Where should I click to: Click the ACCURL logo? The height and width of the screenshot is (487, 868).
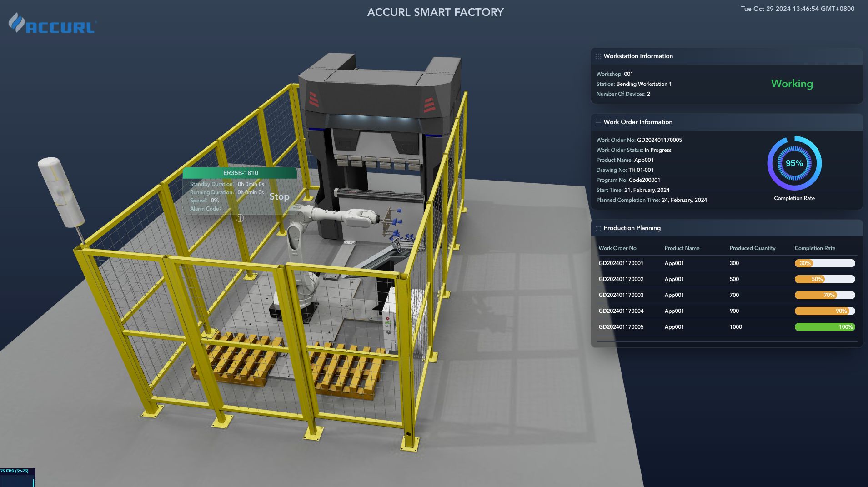52,23
